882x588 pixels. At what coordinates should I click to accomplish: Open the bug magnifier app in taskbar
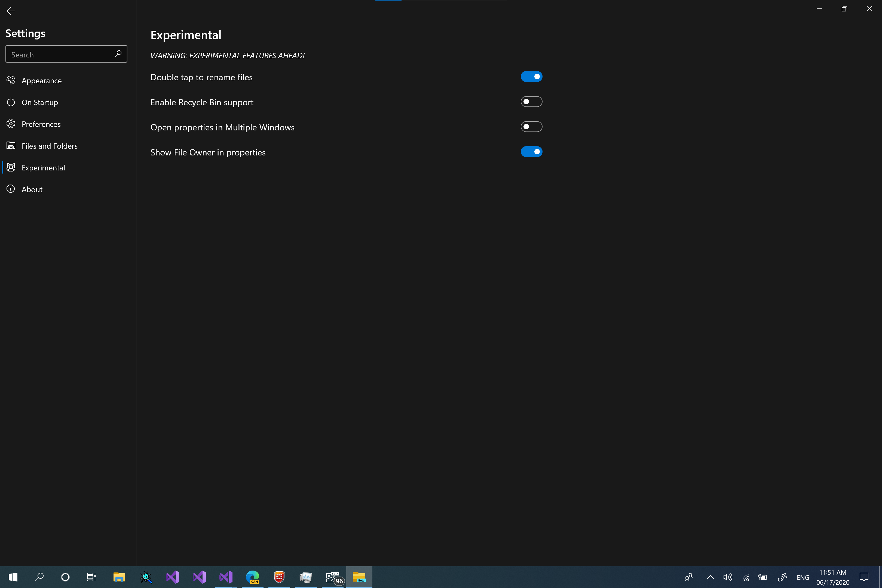(146, 577)
